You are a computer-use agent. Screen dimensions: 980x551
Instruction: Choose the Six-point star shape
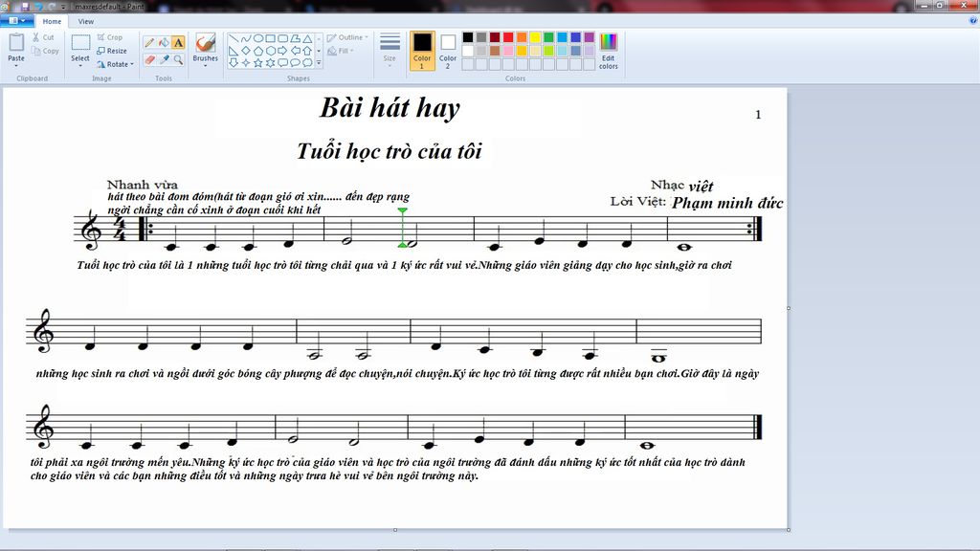[x=270, y=62]
